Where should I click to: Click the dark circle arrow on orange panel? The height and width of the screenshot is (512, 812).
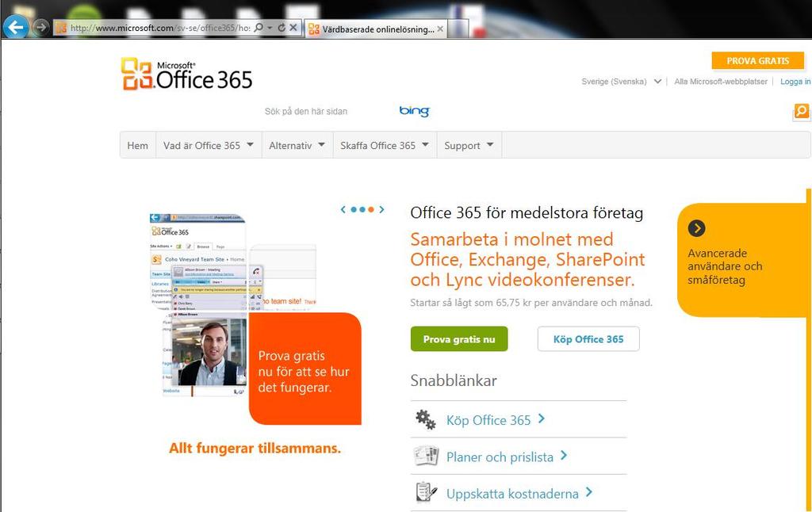pyautogui.click(x=696, y=228)
